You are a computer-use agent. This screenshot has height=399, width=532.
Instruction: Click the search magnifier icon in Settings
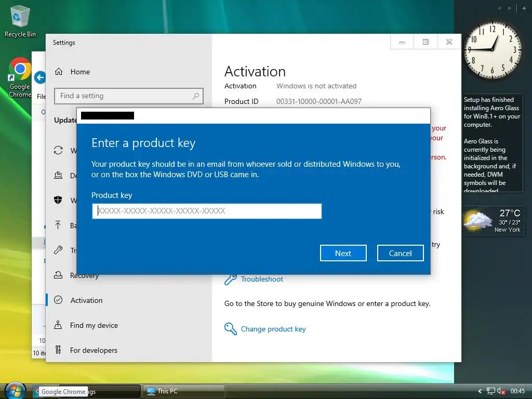coord(196,96)
